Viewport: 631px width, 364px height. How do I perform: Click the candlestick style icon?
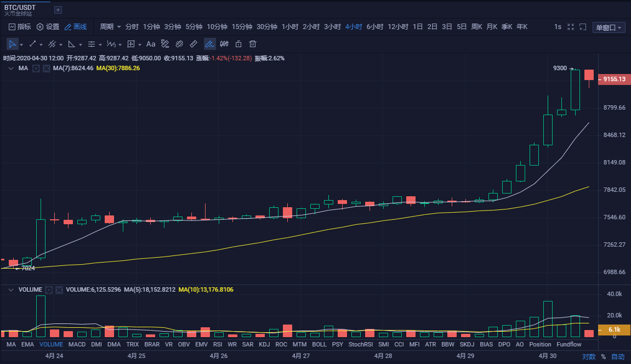224,44
